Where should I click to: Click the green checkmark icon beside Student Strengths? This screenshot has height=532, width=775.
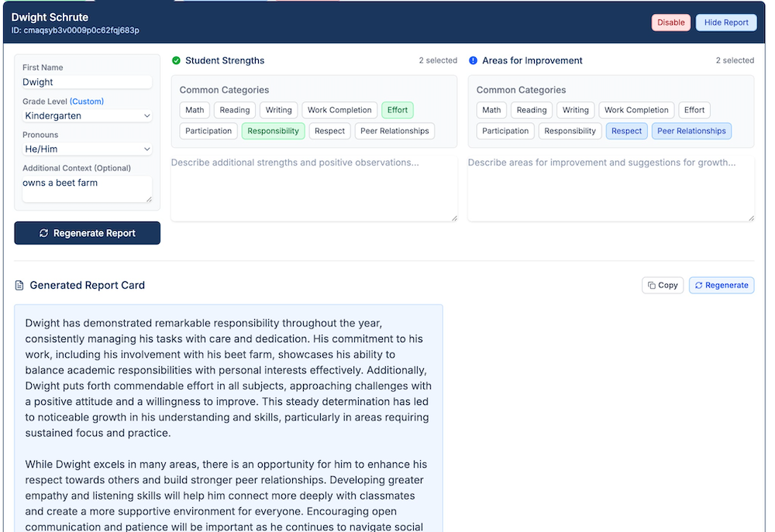click(x=176, y=60)
